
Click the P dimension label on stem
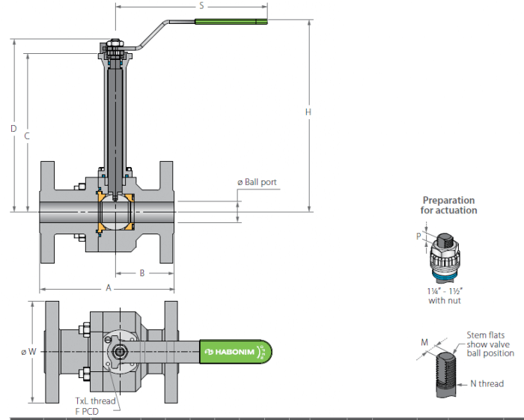(418, 237)
